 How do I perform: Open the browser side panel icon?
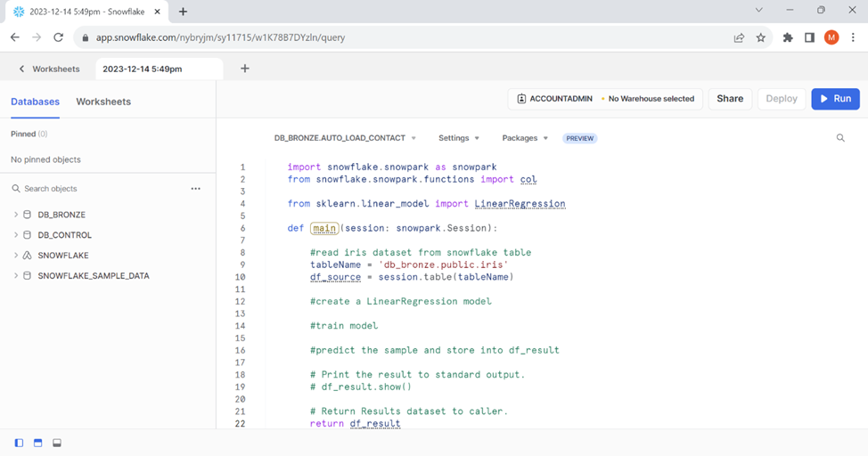809,37
